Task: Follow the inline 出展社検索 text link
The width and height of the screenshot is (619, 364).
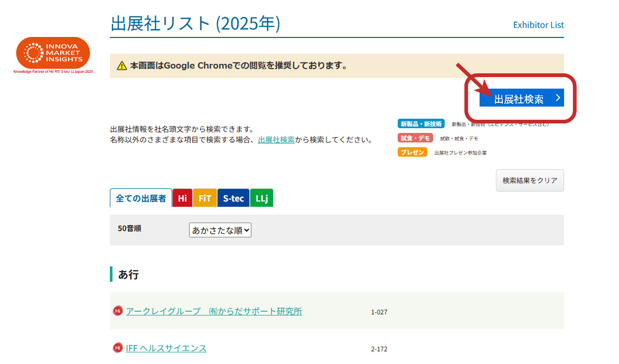Action: pos(276,140)
